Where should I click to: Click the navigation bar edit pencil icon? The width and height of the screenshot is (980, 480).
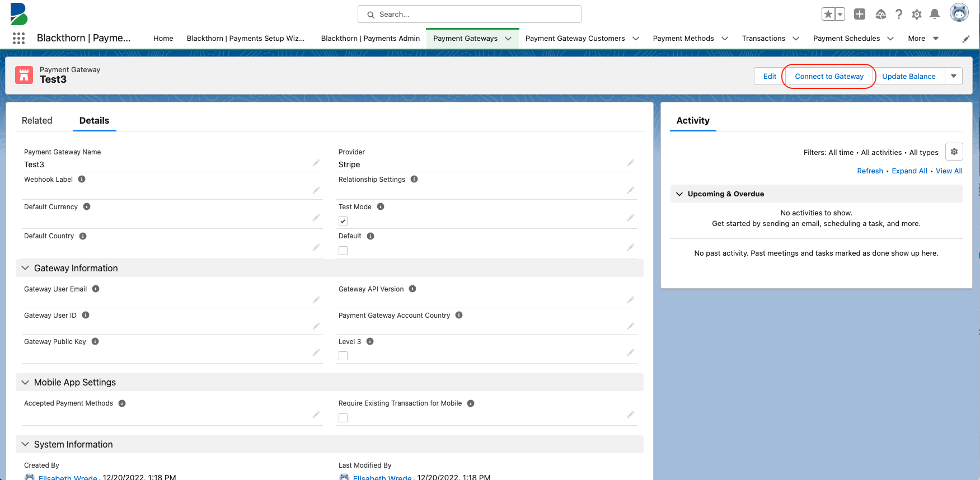(966, 39)
